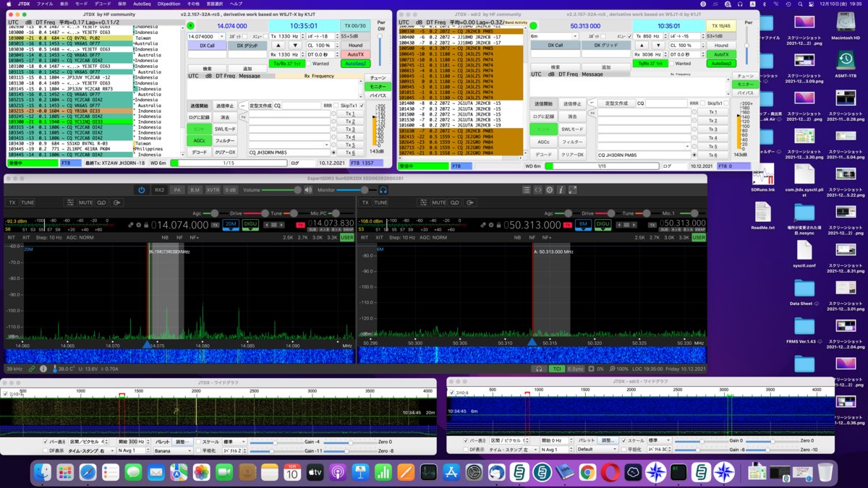Screen dimensions: 868x488
Task: Open ヘルプ menu in menu bar
Action: pyautogui.click(x=236, y=4)
